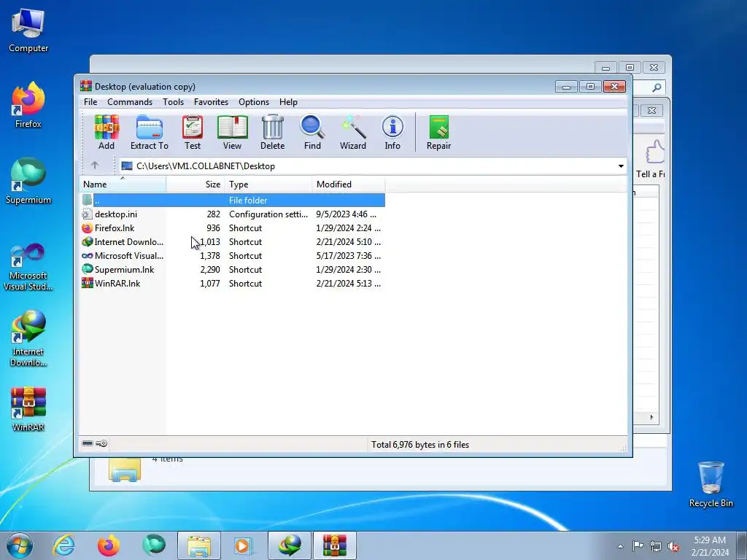Viewport: 747px width, 560px height.
Task: Select the Firefox.lnk file icon
Action: [88, 228]
